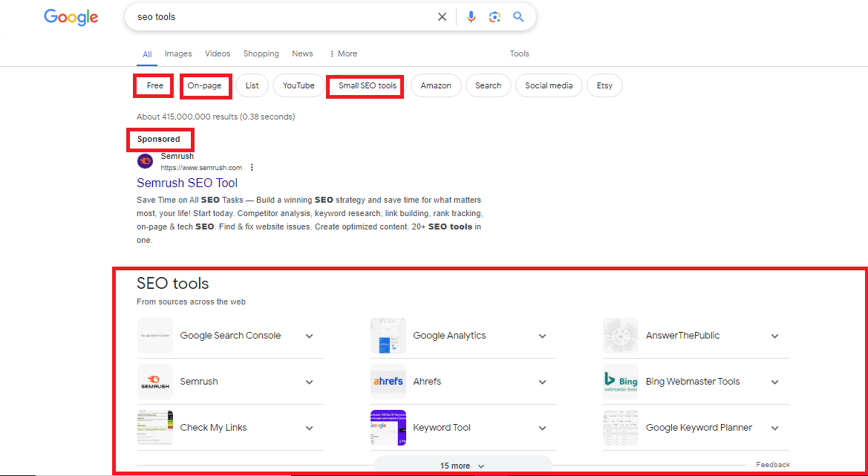Screen dimensions: 868x476
Task: Expand the Check My Links chevron
Action: (x=310, y=428)
